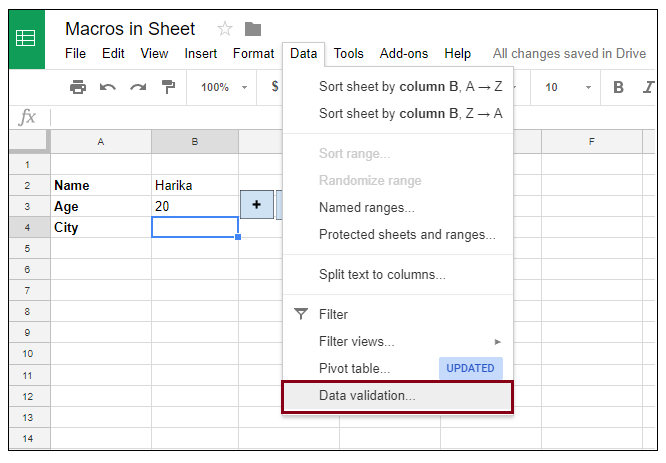Click the All changes saved in Drive link

tap(569, 53)
